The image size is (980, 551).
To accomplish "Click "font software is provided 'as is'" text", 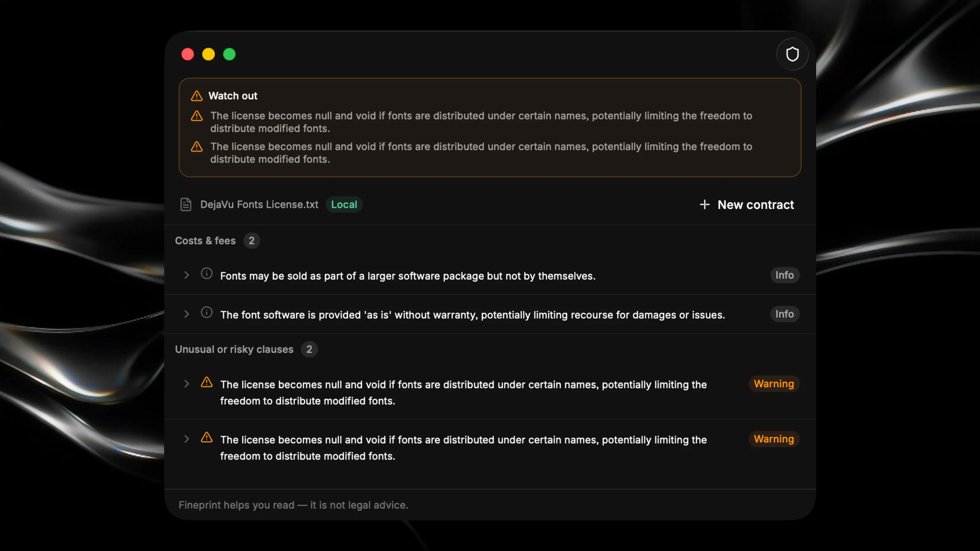I will pyautogui.click(x=473, y=315).
